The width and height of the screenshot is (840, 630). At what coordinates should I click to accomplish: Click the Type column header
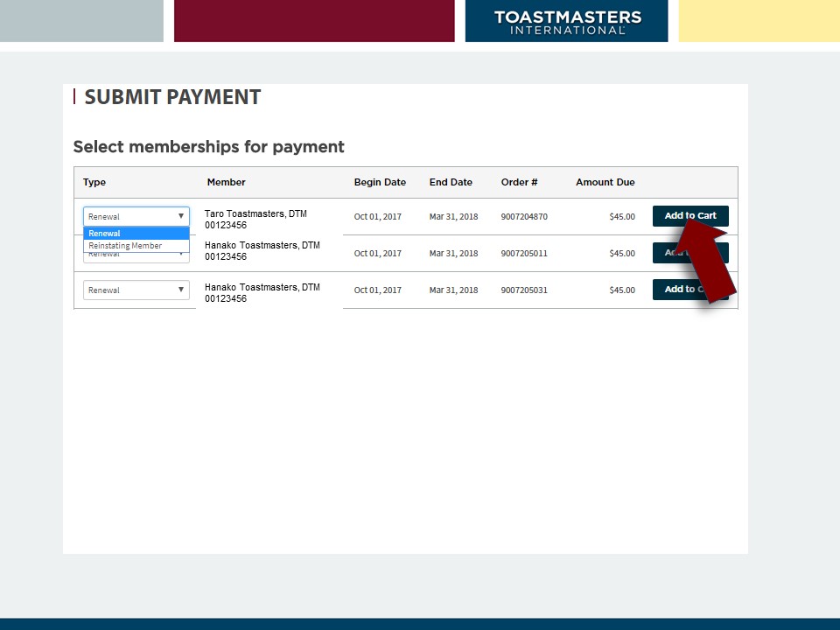(94, 182)
